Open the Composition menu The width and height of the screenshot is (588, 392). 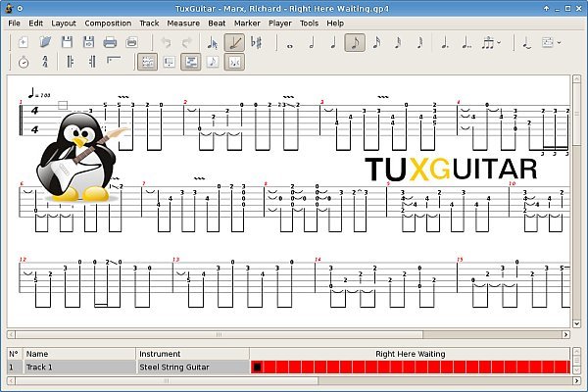coord(108,24)
